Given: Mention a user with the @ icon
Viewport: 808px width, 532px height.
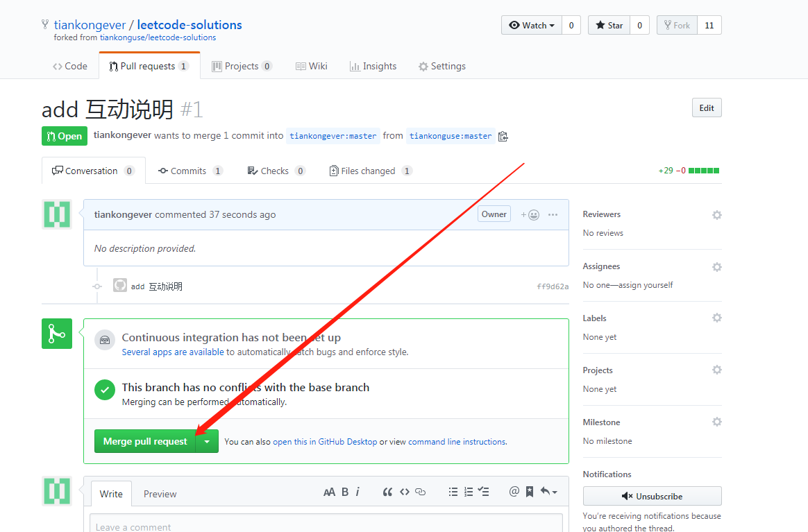Looking at the screenshot, I should pos(514,492).
